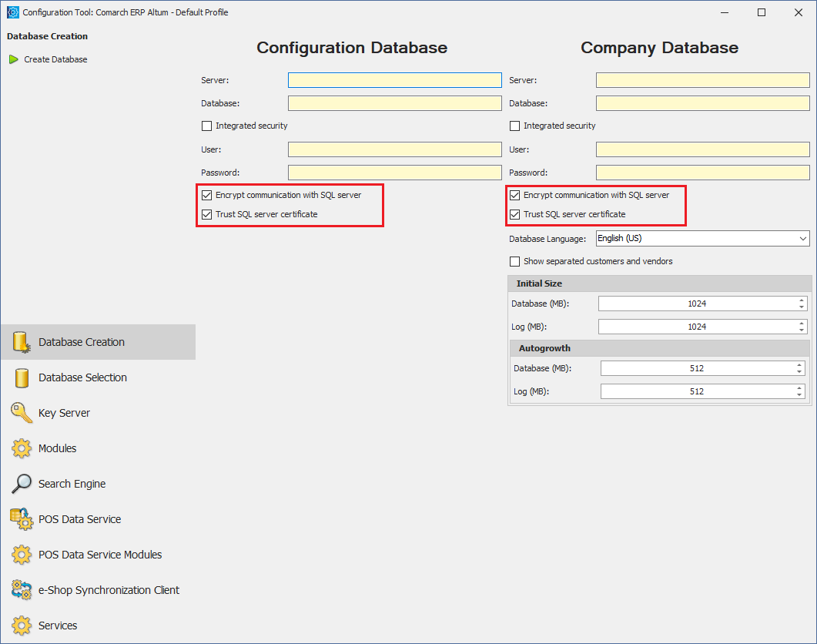Click the Search Engine magnifier icon

pyautogui.click(x=22, y=484)
